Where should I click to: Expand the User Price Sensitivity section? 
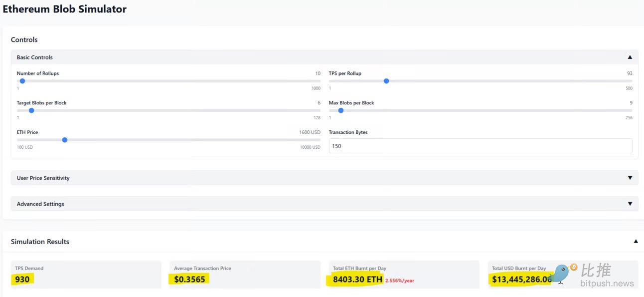click(x=324, y=178)
